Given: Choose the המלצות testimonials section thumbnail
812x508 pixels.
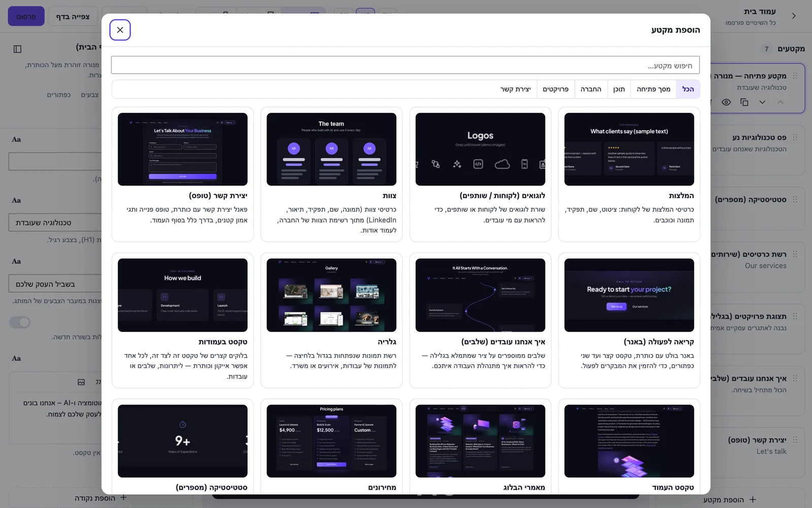Looking at the screenshot, I should (629, 149).
